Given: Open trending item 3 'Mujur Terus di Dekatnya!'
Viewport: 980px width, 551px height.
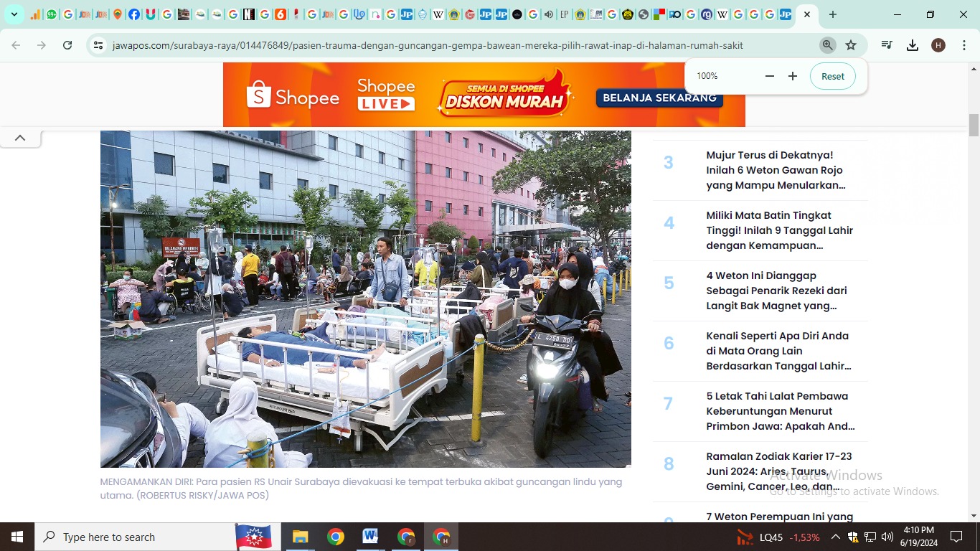Looking at the screenshot, I should 776,170.
